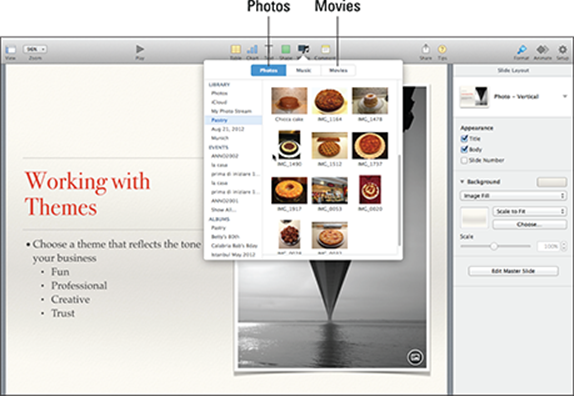
Task: Open the Chart toolbar icon
Action: pos(252,49)
